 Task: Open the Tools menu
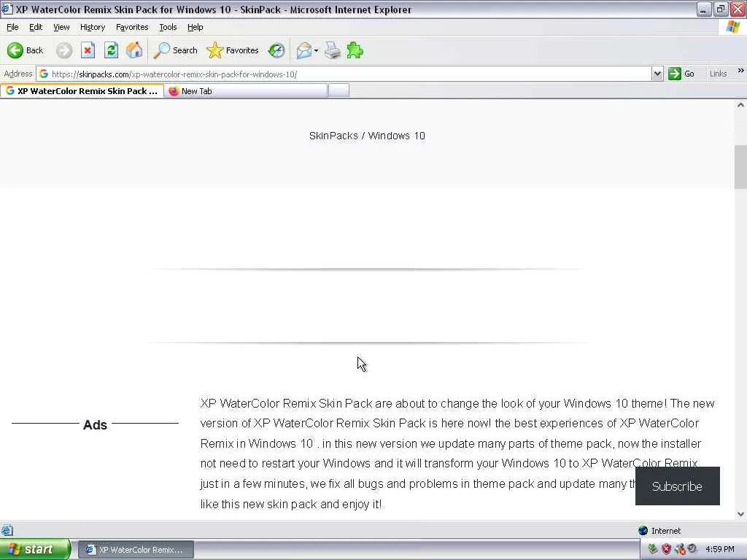pos(168,27)
